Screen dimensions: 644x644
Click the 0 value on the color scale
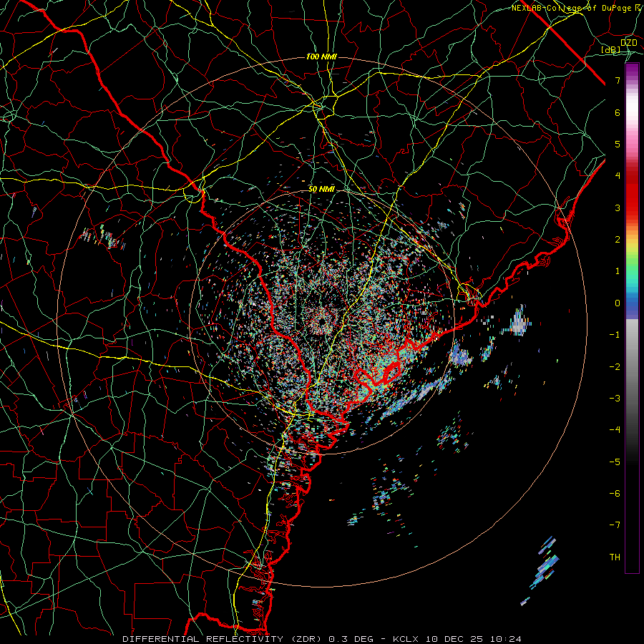[618, 303]
